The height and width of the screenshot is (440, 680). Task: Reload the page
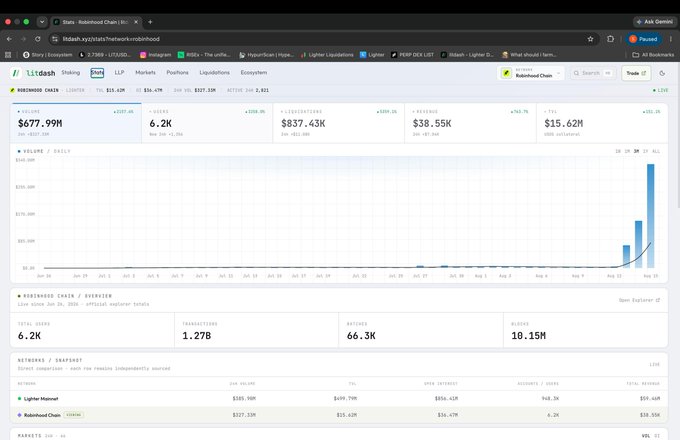(x=38, y=39)
